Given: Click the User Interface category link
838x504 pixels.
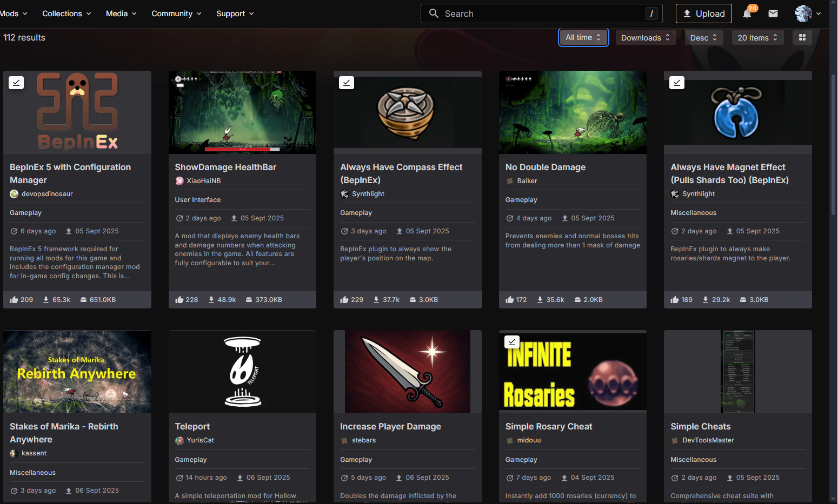Looking at the screenshot, I should (x=198, y=200).
